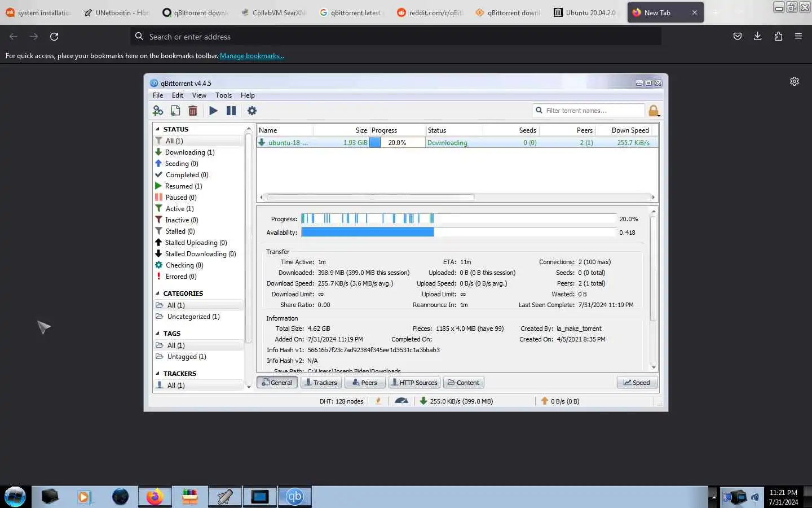Switch to the Peers tab
The image size is (812, 508).
[x=365, y=383]
